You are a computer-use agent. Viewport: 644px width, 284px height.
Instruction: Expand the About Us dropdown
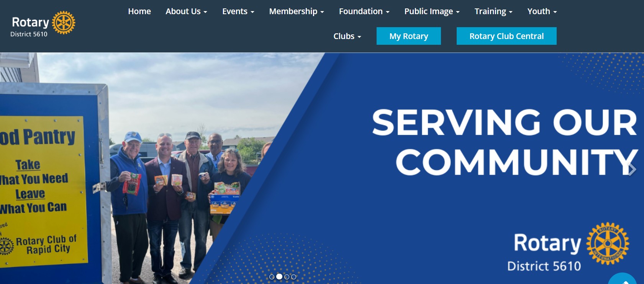(186, 11)
